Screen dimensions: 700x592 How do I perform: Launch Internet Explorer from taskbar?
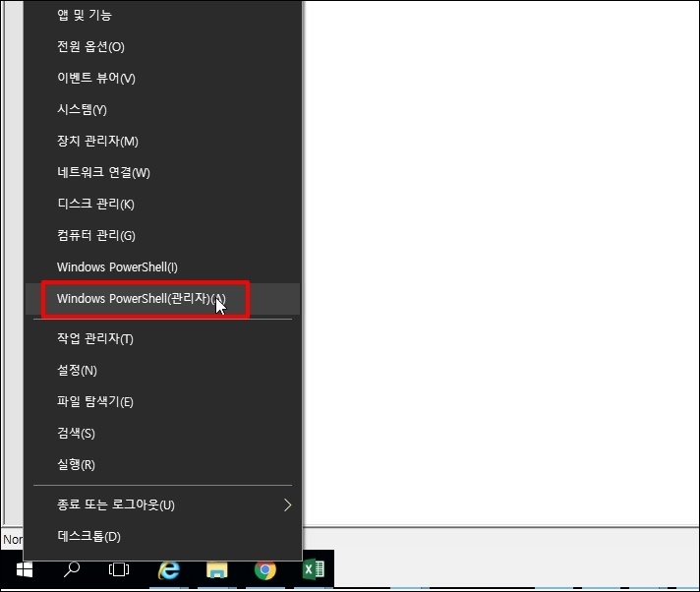[169, 570]
